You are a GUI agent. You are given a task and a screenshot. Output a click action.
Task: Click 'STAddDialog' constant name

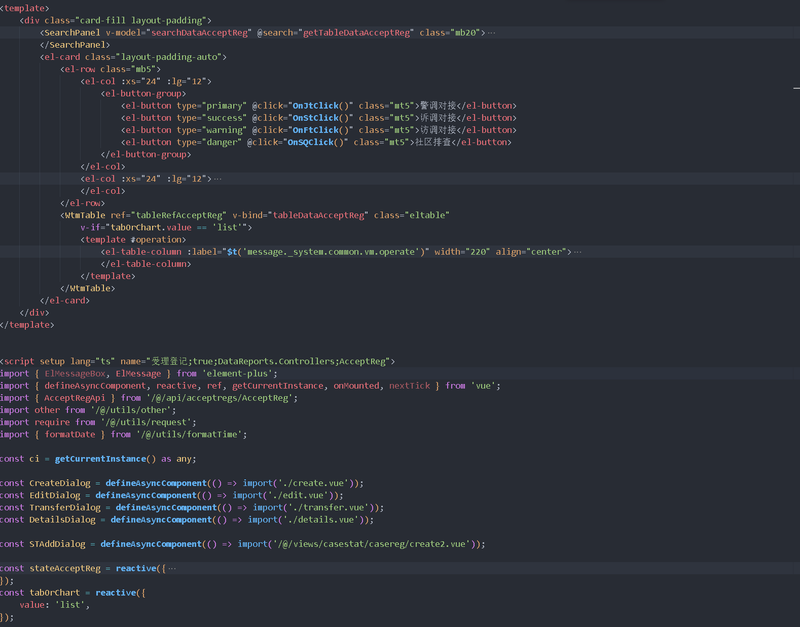pyautogui.click(x=57, y=544)
